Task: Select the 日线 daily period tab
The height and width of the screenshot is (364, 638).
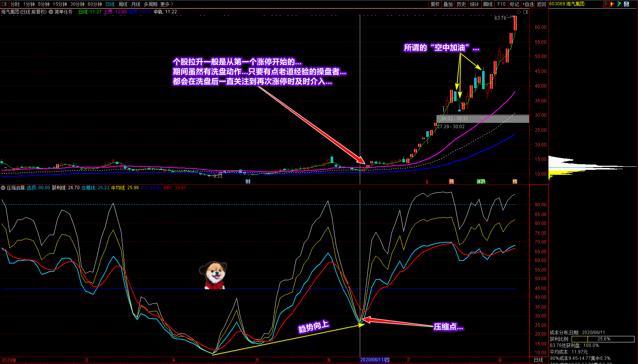Action: [x=110, y=4]
